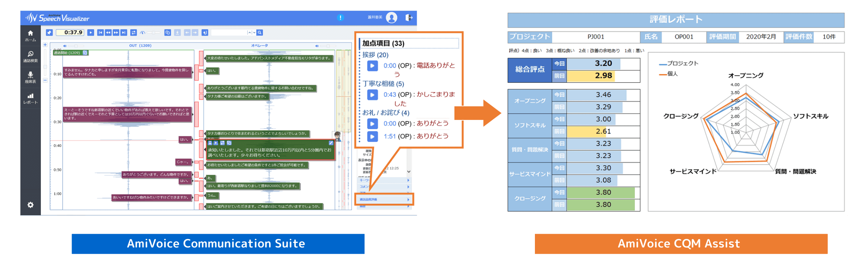Screen dimensions: 868x271
Task: Loop the selected 承知いたしました utterance
Action: click(222, 143)
